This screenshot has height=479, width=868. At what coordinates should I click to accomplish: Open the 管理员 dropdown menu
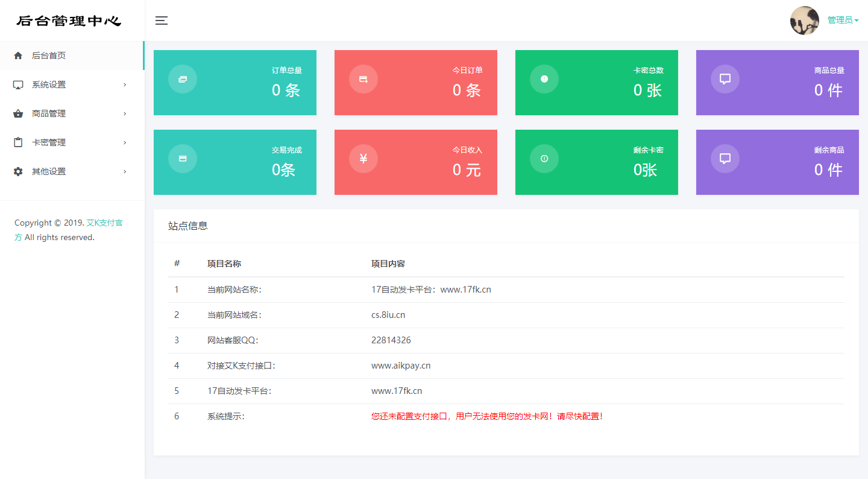(x=843, y=21)
